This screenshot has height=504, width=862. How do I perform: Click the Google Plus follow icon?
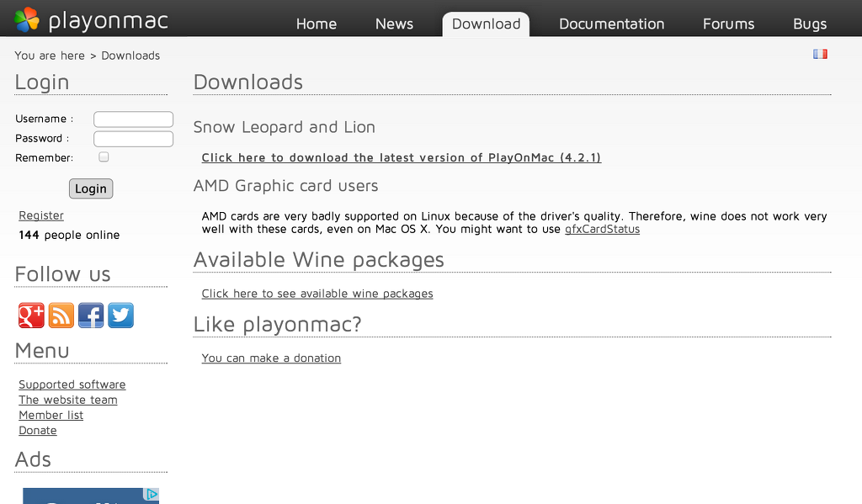click(31, 316)
